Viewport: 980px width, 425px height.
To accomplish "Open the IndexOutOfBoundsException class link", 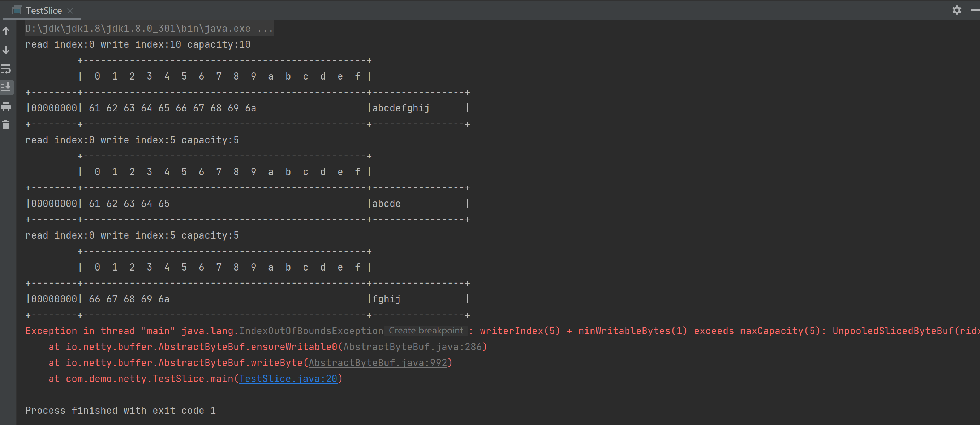I will pyautogui.click(x=311, y=331).
